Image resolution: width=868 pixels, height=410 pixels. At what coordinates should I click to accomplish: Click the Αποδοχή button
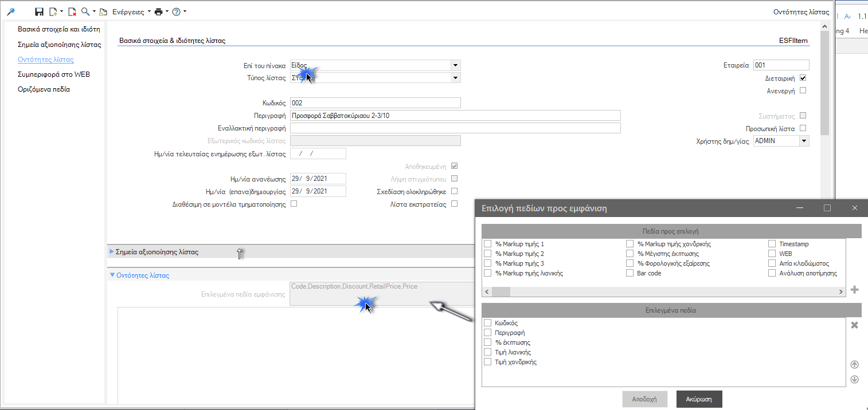pyautogui.click(x=644, y=399)
